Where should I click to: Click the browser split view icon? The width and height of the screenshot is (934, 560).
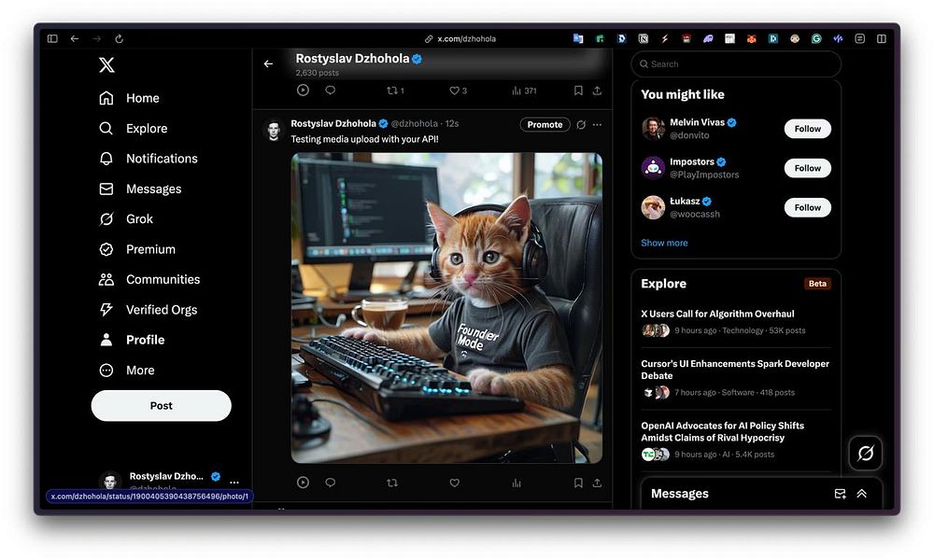coord(882,38)
